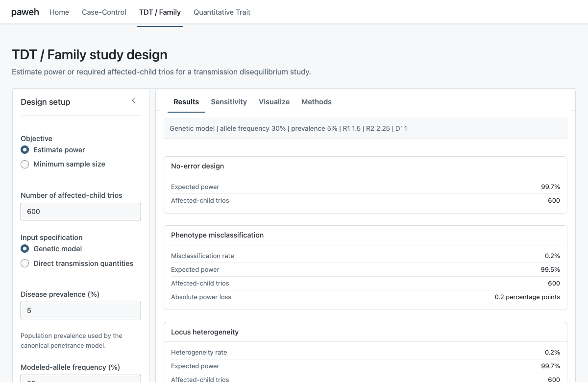Edit the Number of affected-child trios field
Screen dimensions: 588x382
coord(81,212)
